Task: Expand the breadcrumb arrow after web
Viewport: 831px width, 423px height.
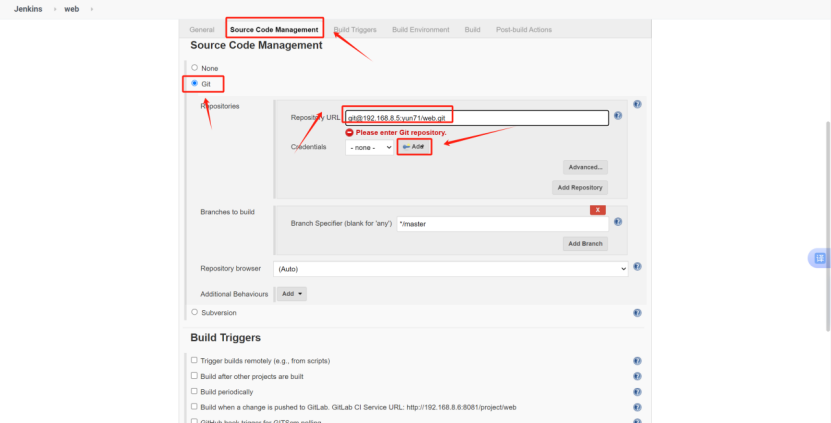Action: click(x=91, y=9)
